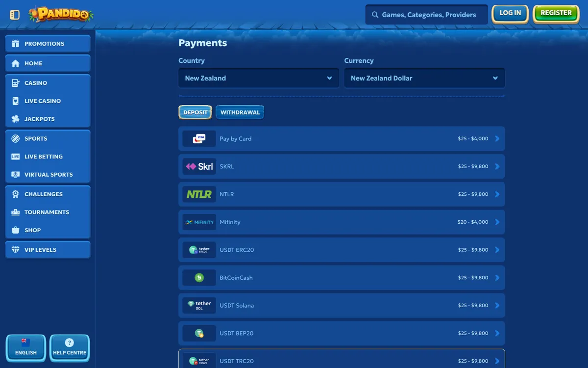
Task: Click the BitCoinCash green coin logo
Action: point(199,278)
